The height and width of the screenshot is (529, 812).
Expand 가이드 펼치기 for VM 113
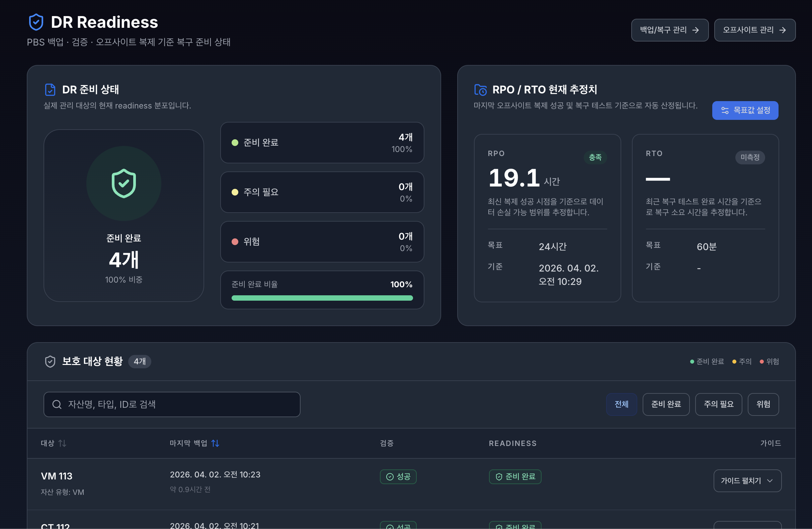point(747,480)
